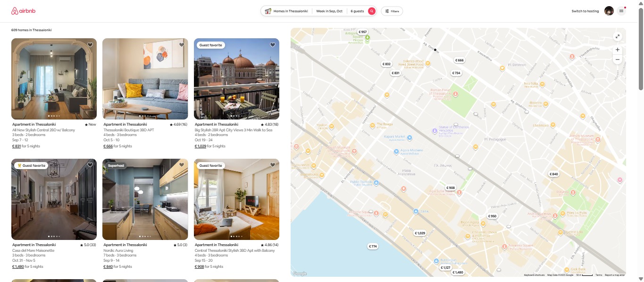This screenshot has height=282, width=644.
Task: Click the user profile avatar
Action: tap(609, 11)
